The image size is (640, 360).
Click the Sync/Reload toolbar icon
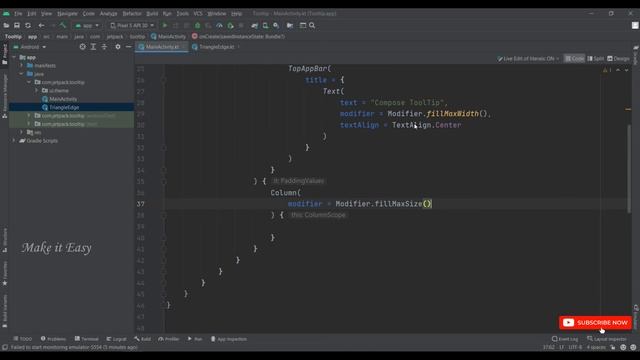click(x=28, y=25)
